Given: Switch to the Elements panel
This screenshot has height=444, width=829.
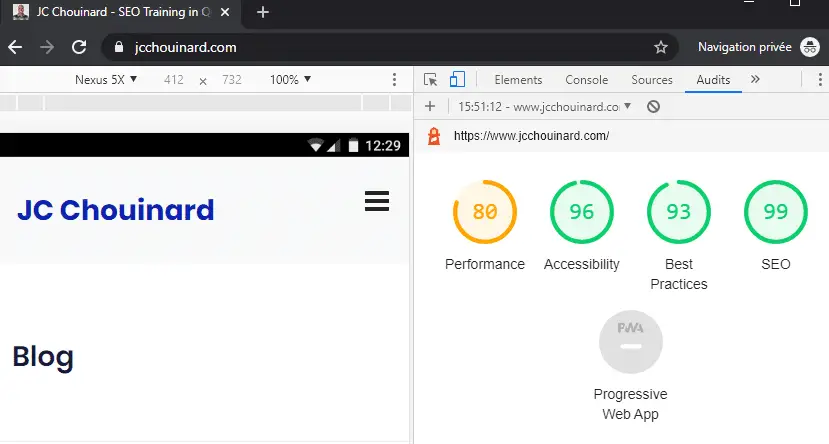Looking at the screenshot, I should pyautogui.click(x=518, y=80).
